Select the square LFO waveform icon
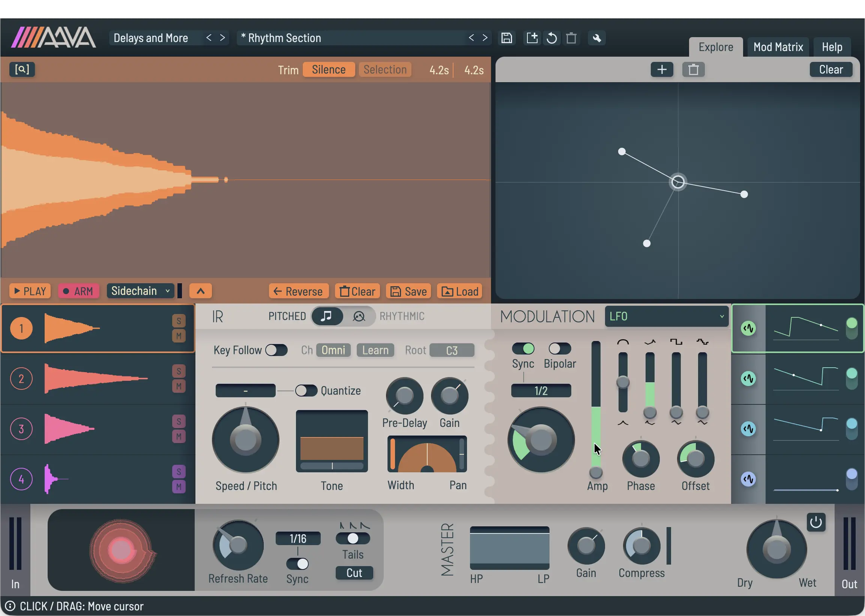 [x=676, y=342]
